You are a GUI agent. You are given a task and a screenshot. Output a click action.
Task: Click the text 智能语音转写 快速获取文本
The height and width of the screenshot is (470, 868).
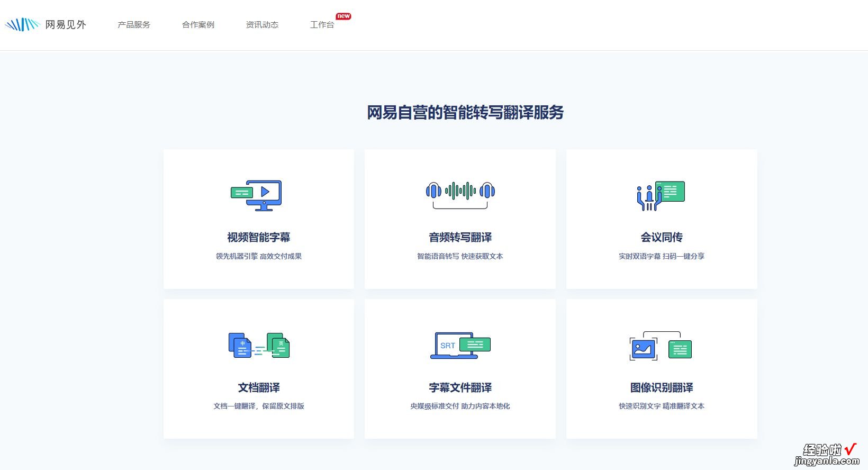click(460, 256)
